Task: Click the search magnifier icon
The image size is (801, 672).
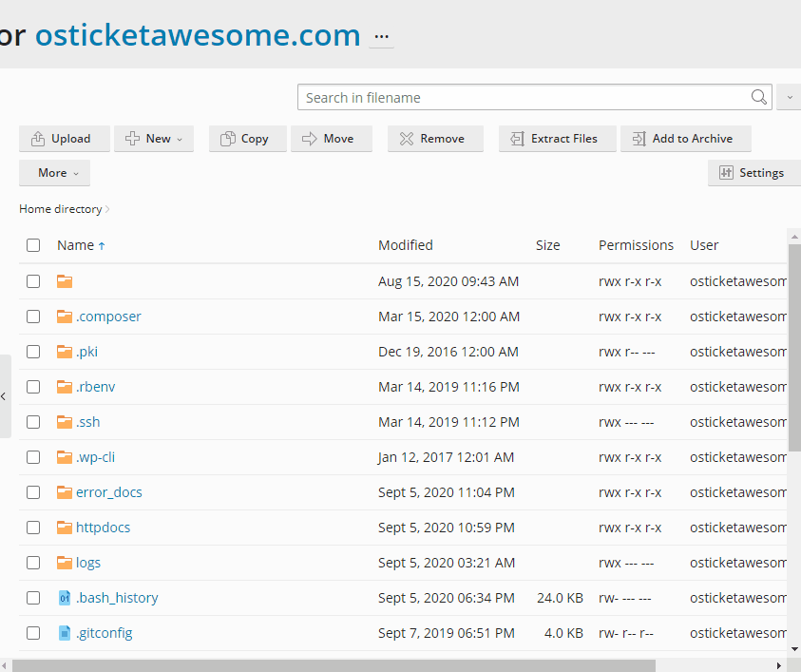Action: pos(758,97)
